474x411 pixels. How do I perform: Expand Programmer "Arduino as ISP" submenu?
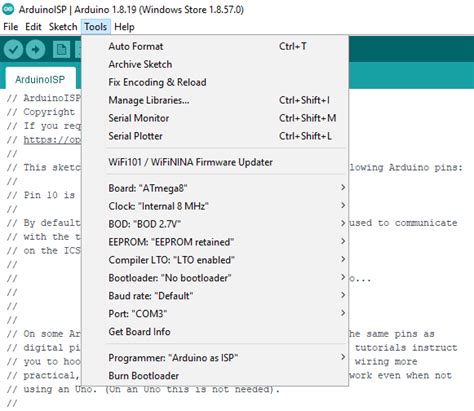(x=215, y=358)
